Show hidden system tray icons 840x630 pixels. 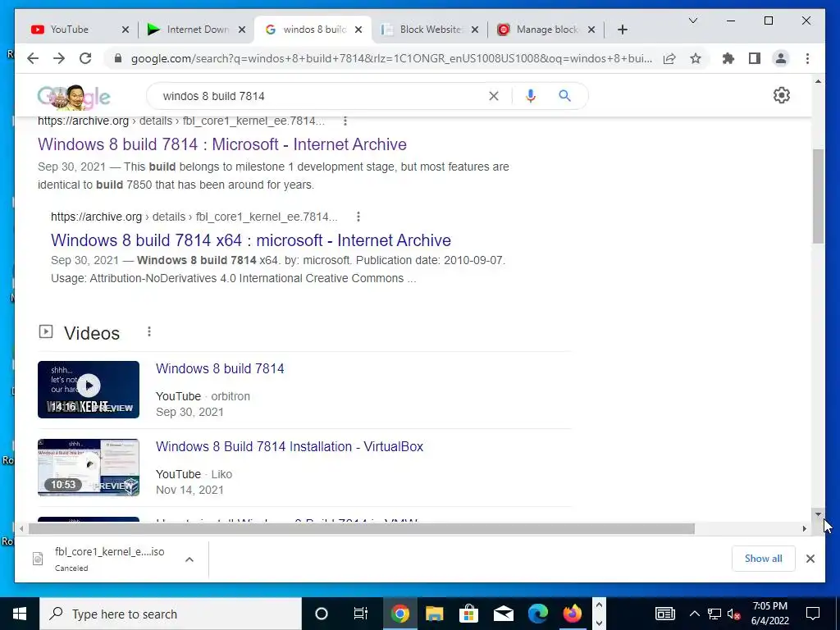[x=694, y=614]
